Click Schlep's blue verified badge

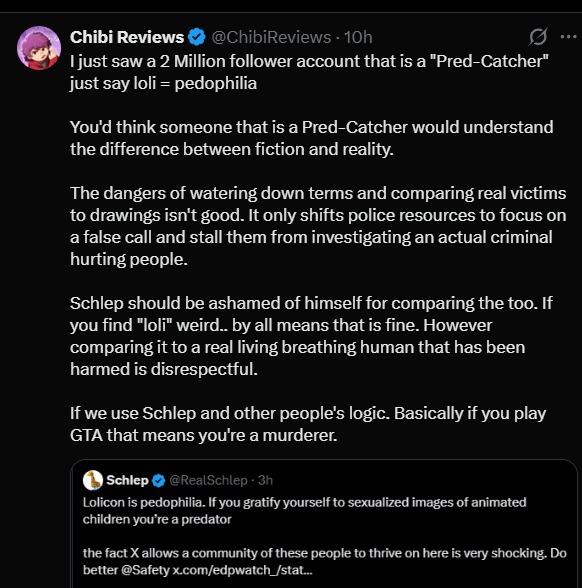pos(159,480)
